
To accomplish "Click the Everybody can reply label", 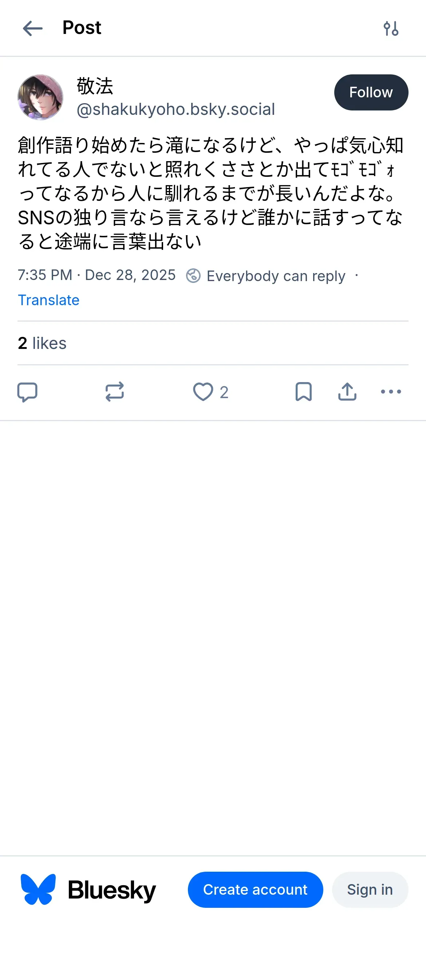I will click(x=276, y=276).
